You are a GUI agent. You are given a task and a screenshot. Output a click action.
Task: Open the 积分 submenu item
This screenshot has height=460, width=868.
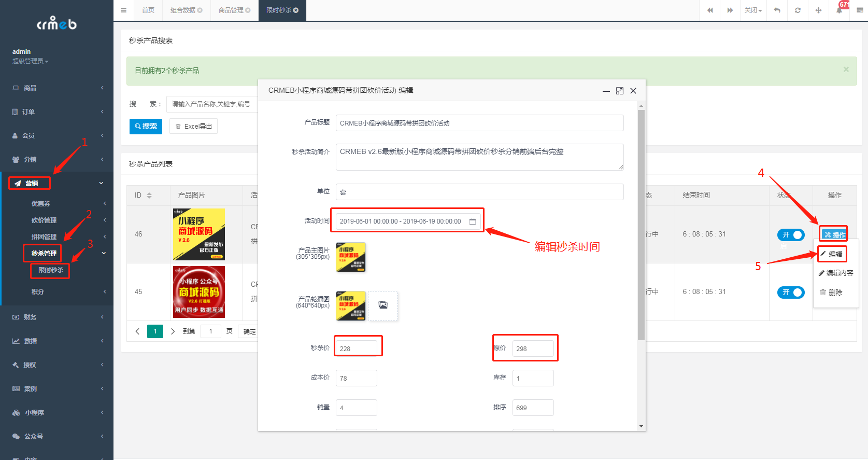click(x=58, y=292)
